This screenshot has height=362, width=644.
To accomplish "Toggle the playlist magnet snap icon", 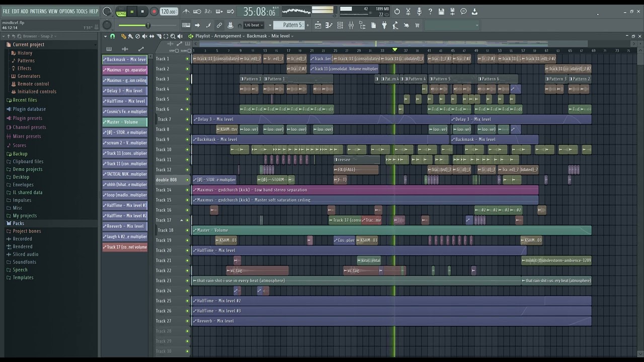I will pos(112,36).
